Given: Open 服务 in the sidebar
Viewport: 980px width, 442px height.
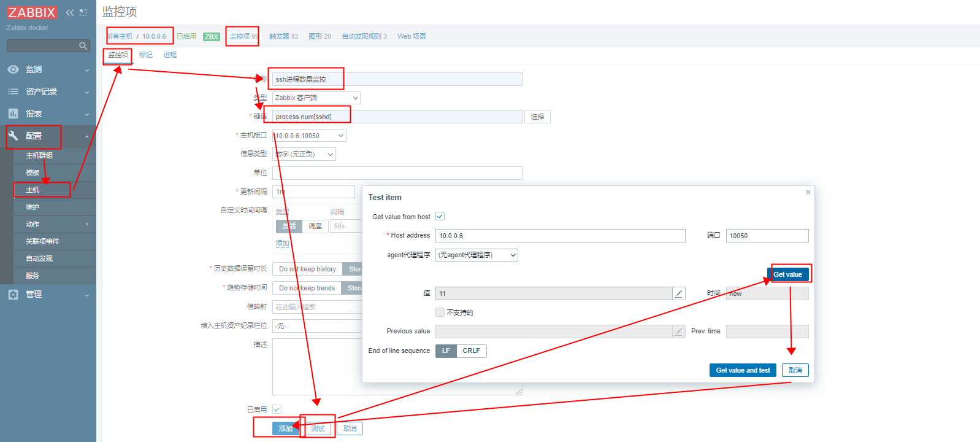Looking at the screenshot, I should pos(55,276).
